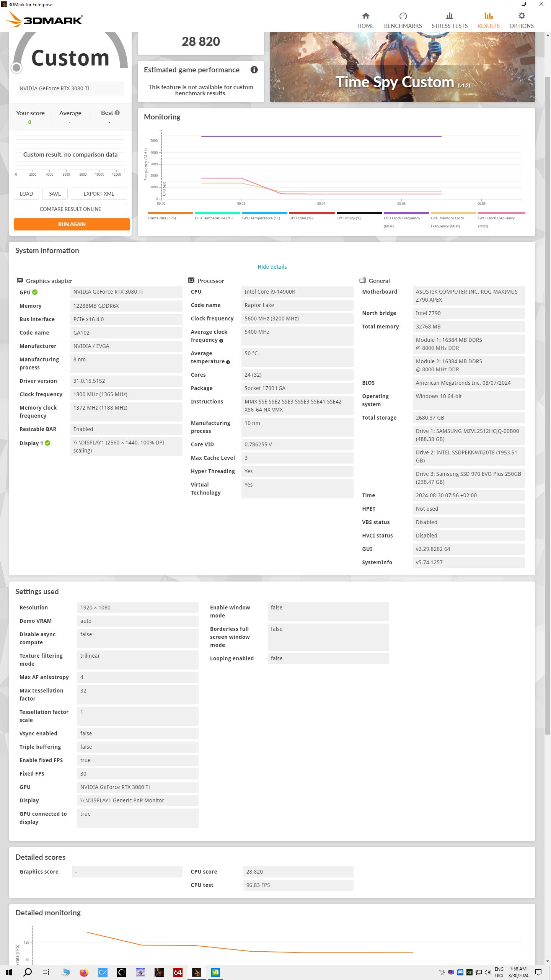Viewport: 551px width, 980px height.
Task: Click the LOAD button
Action: click(26, 194)
